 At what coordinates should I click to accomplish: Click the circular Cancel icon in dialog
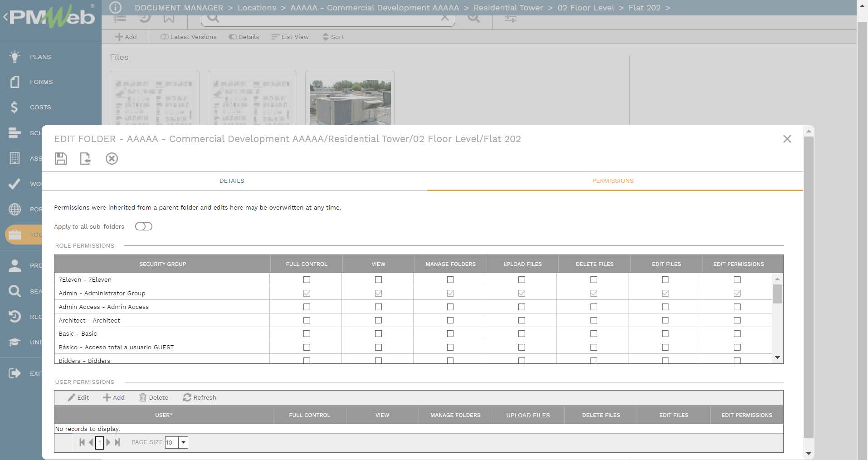click(x=112, y=158)
